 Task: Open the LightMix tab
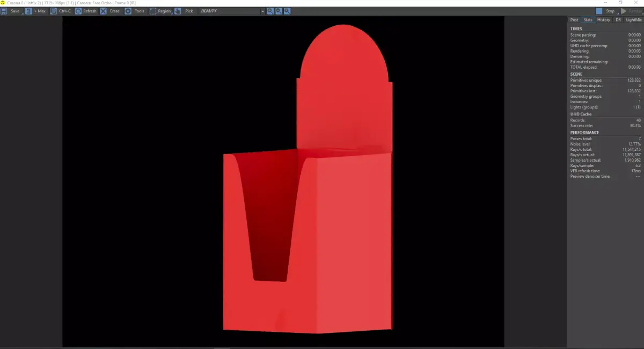tap(634, 19)
